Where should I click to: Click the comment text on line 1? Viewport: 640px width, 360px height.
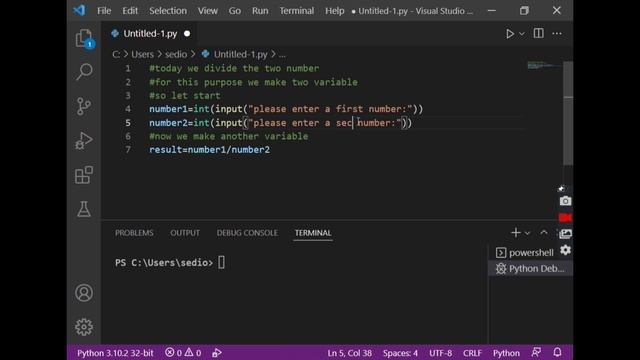pos(234,69)
